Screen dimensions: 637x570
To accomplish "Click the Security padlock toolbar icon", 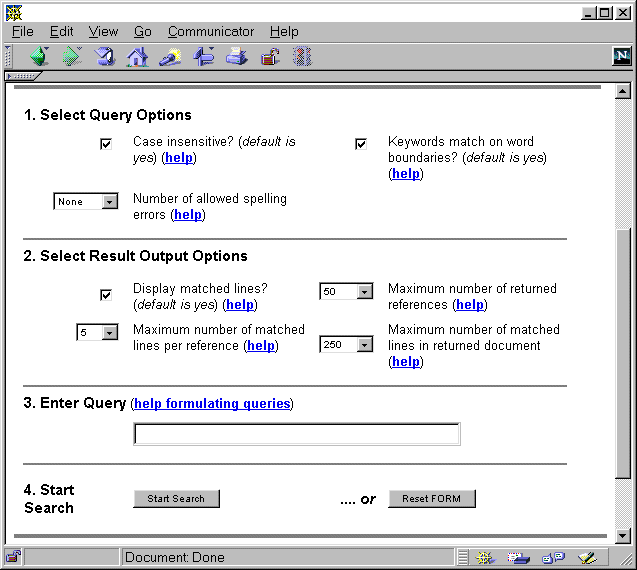I will click(x=269, y=57).
